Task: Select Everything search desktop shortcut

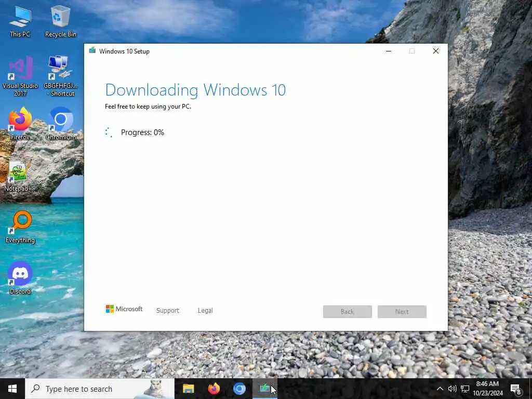Action: click(20, 227)
